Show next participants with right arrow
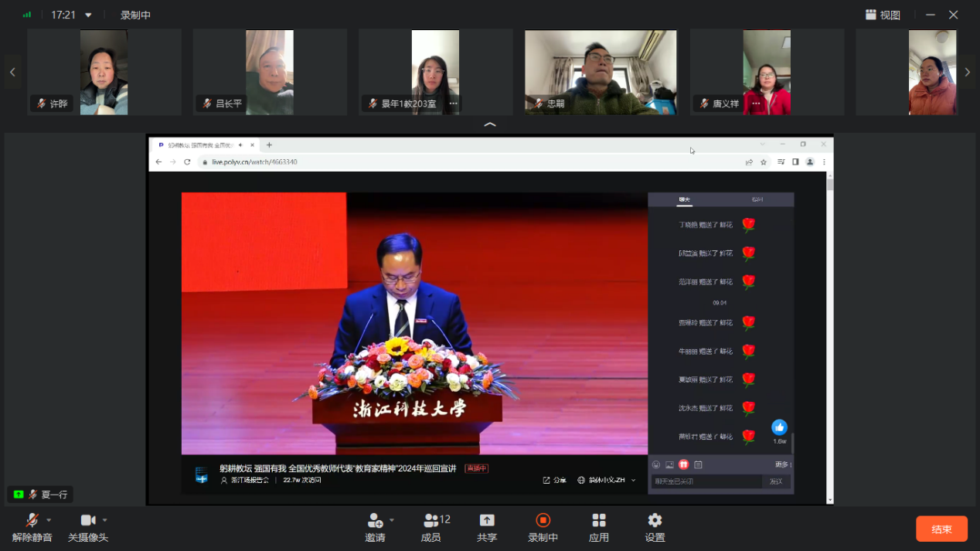 tap(968, 72)
